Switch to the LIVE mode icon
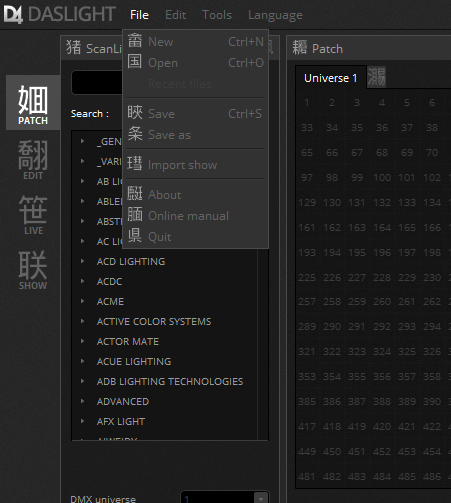 coord(33,214)
